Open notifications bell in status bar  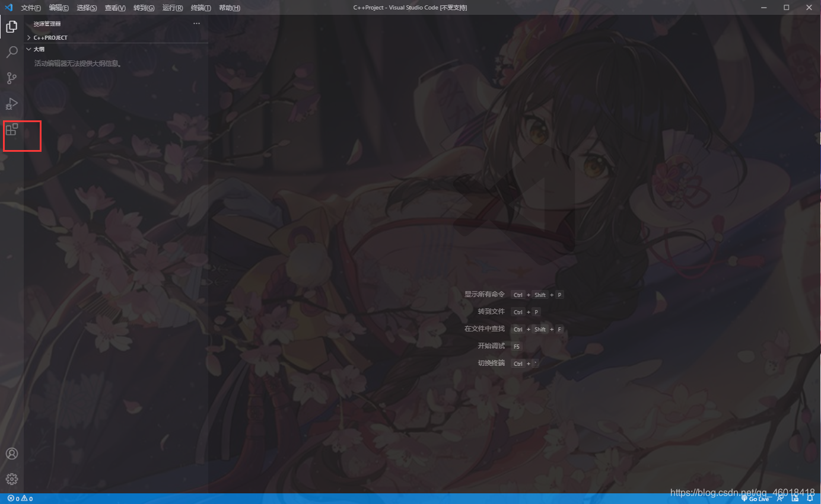810,499
